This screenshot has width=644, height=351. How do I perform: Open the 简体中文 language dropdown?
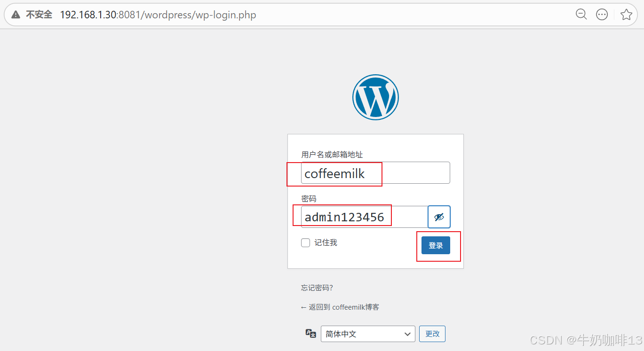tap(368, 334)
